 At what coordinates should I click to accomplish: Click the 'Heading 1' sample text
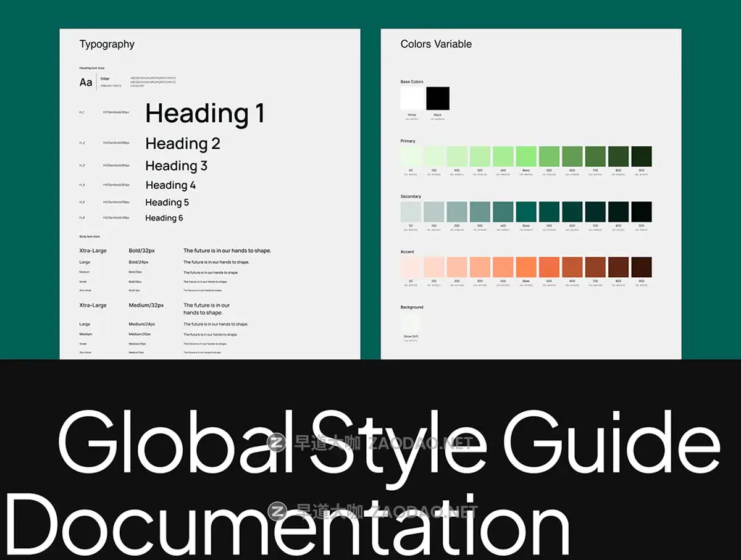click(x=205, y=114)
